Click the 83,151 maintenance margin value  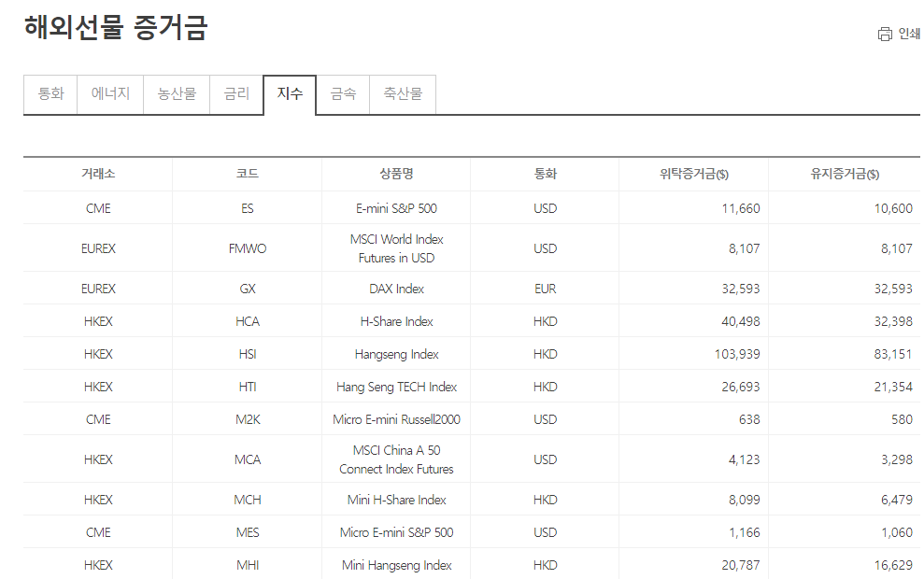click(x=893, y=354)
